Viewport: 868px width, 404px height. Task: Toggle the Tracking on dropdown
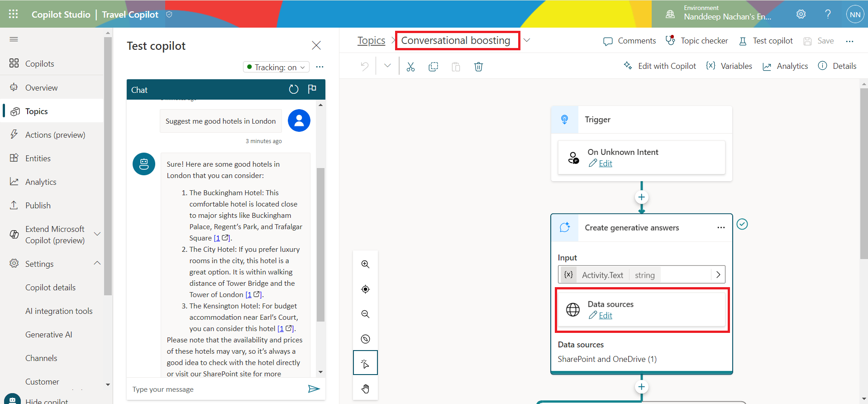click(276, 67)
